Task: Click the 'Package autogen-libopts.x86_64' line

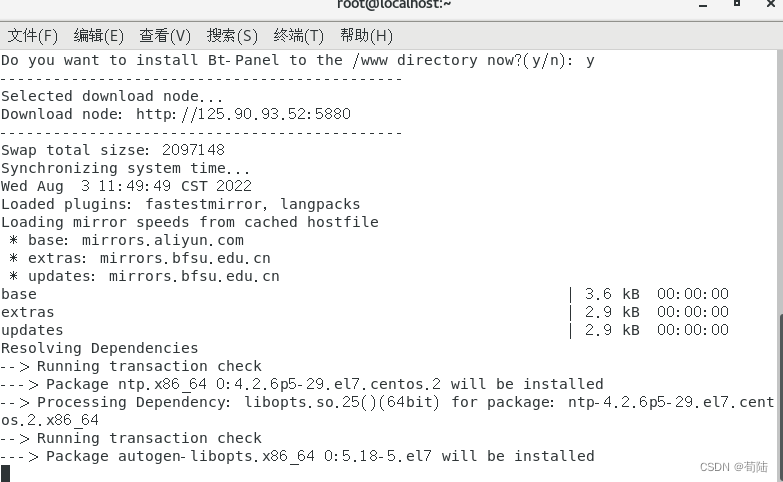Action: (298, 456)
